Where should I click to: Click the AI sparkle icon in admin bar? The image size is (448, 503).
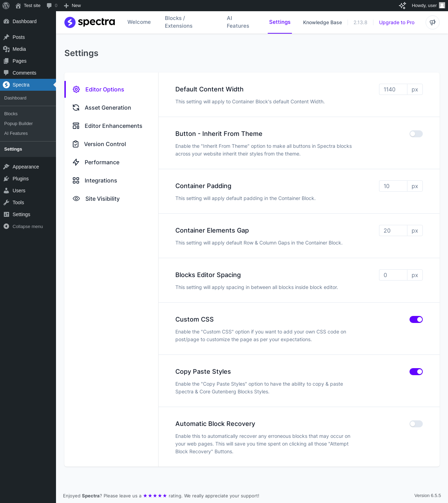click(402, 6)
